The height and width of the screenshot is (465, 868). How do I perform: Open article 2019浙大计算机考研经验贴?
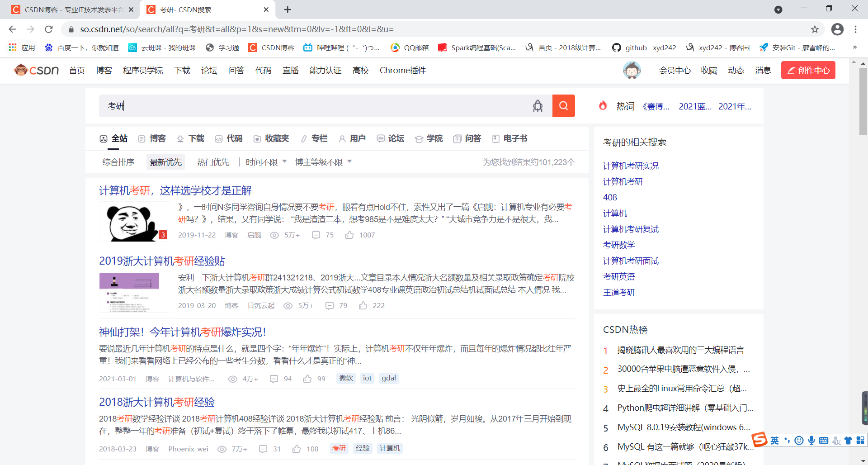(x=162, y=261)
